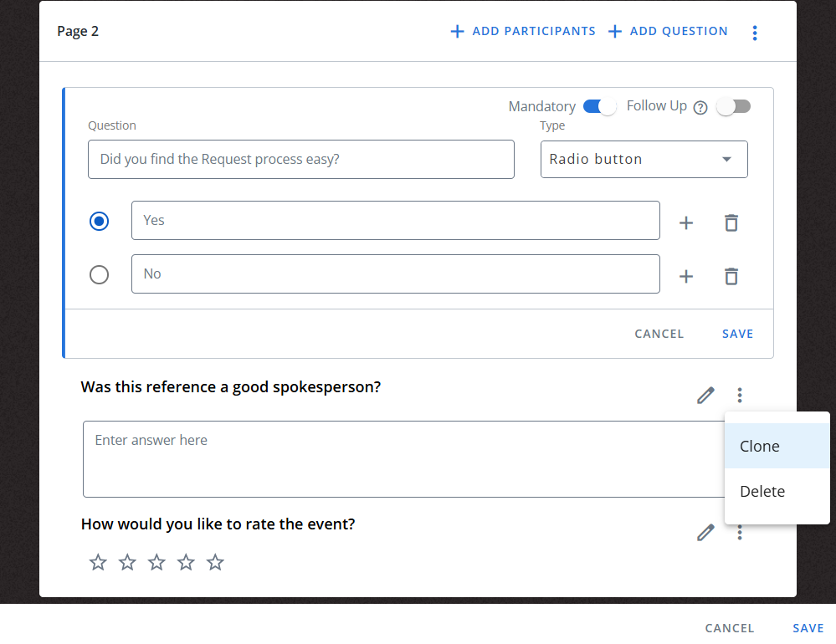836x644 pixels.
Task: Open the Radio button type dropdown
Action: (644, 159)
